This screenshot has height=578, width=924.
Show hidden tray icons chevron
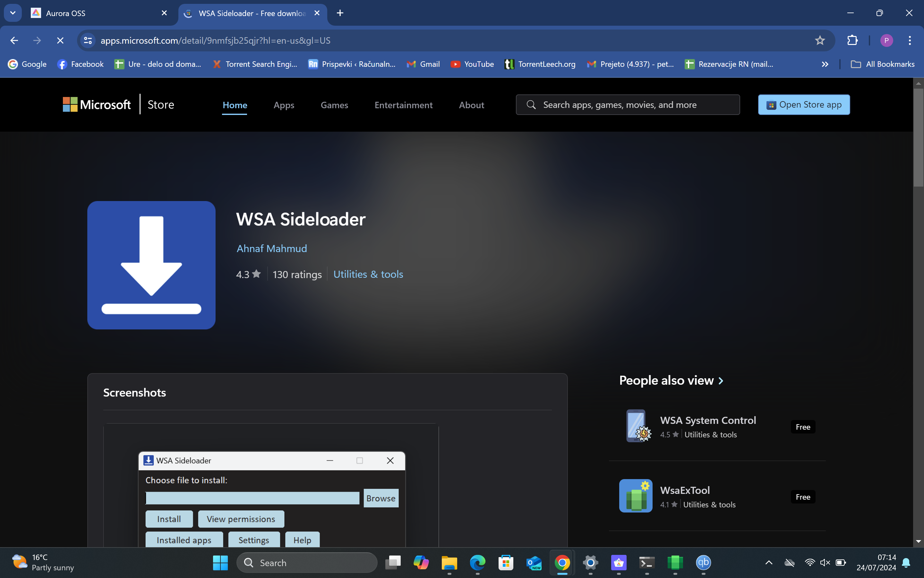(x=769, y=563)
